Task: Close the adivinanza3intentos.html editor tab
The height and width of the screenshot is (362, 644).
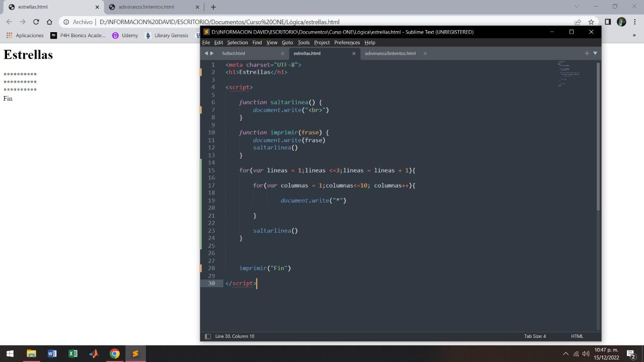Action: [425, 53]
